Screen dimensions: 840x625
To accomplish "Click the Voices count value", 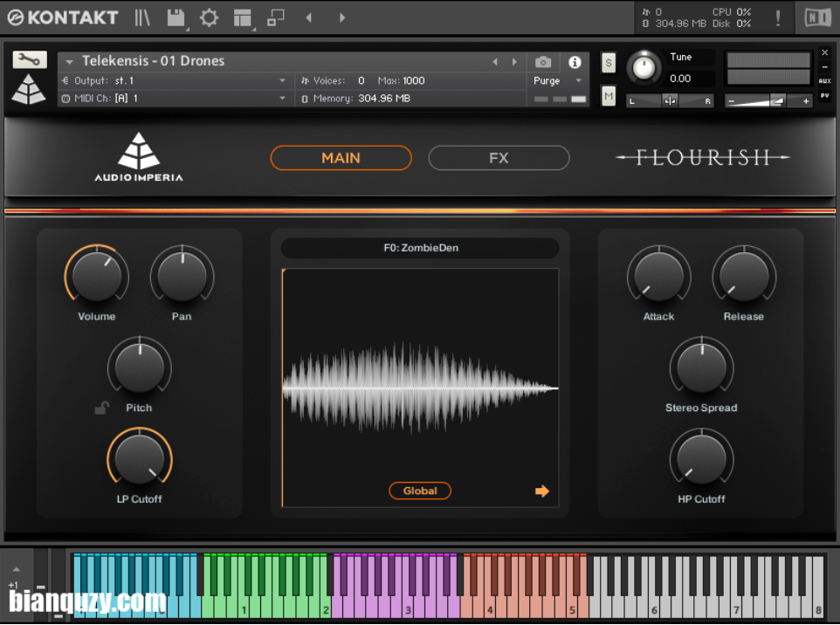I will pos(361,81).
